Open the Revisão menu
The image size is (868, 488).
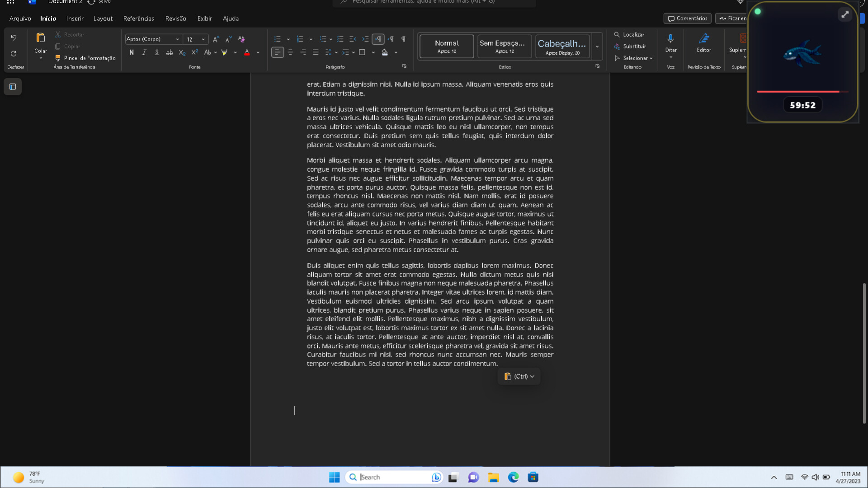(175, 19)
